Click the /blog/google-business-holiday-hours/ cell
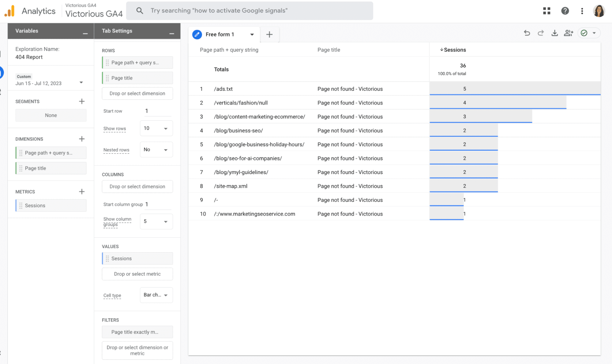Viewport: 612px width, 364px height. 259,144
